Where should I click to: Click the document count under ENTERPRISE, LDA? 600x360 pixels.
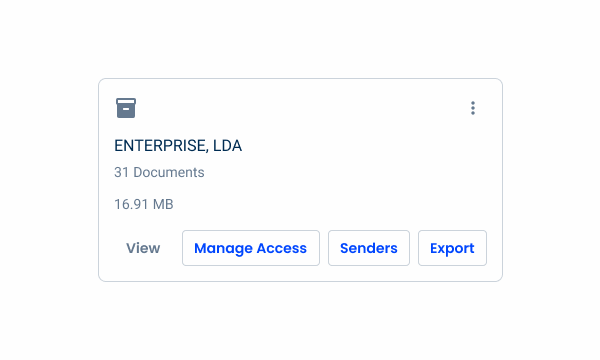click(159, 172)
